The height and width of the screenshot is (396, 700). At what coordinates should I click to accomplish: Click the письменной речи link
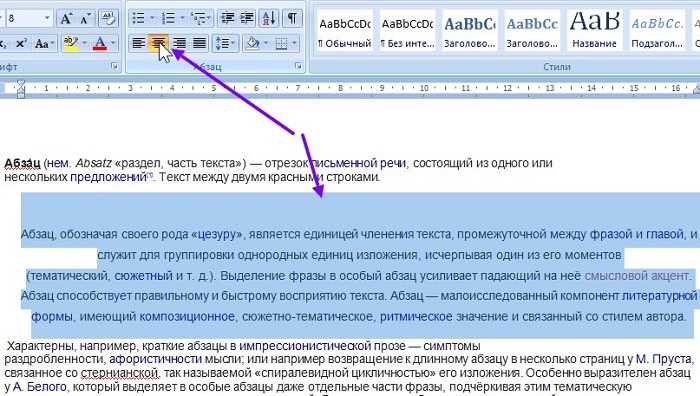click(x=358, y=163)
